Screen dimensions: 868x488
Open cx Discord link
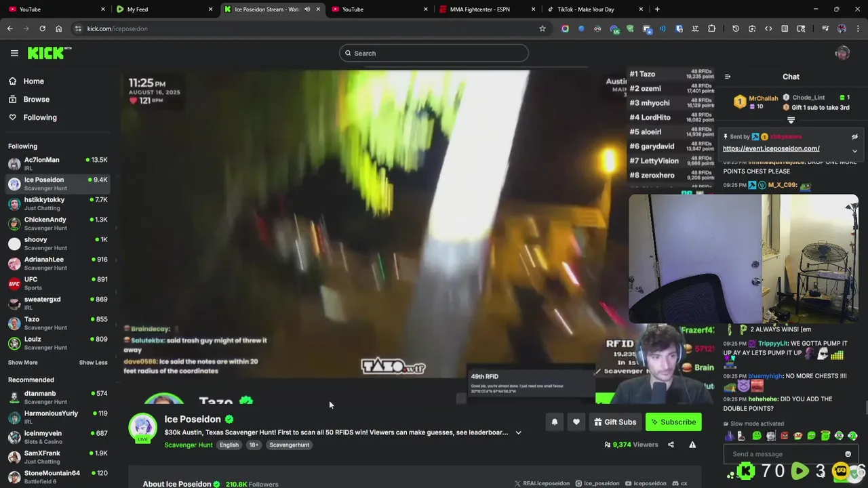679,484
